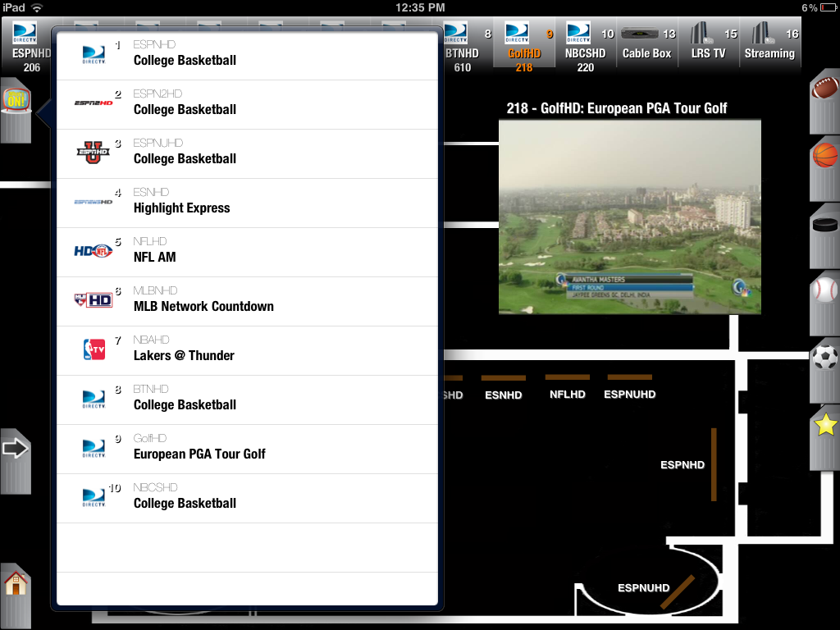
Task: Select the Streaming source tile
Action: coord(770,43)
